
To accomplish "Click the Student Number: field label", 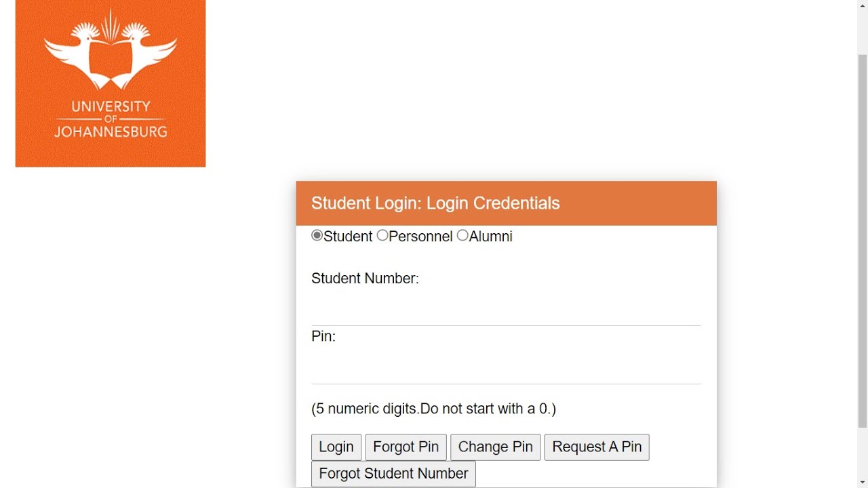I will point(365,279).
